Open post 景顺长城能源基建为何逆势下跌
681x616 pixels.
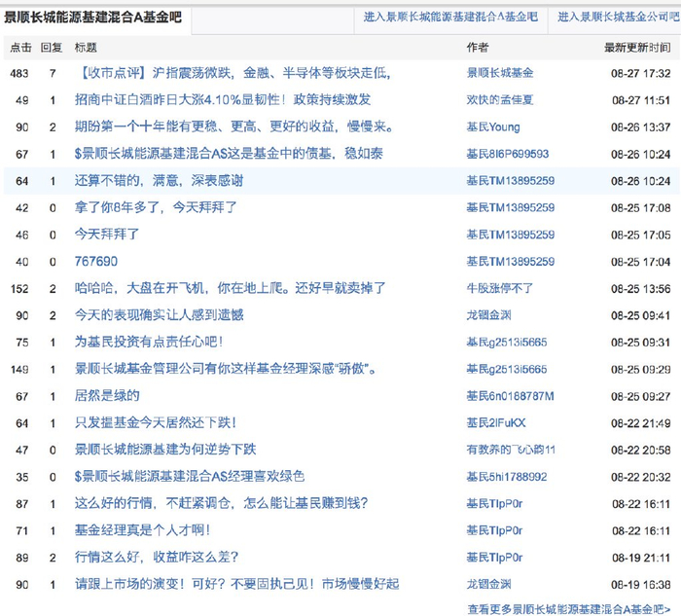(165, 450)
